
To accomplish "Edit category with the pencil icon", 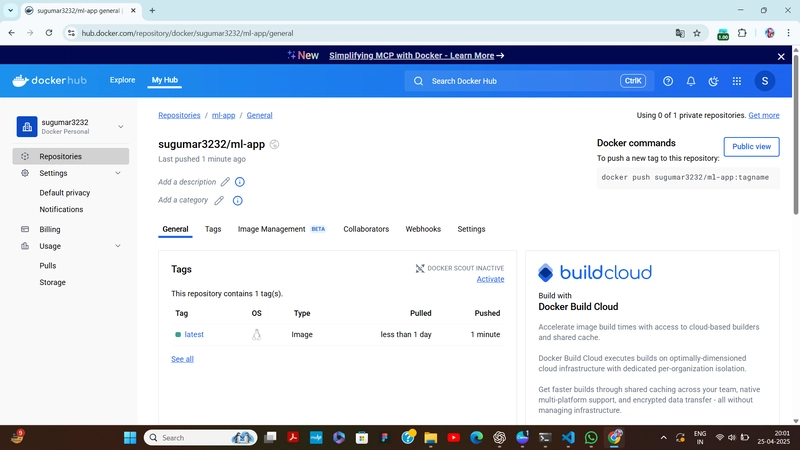I will pyautogui.click(x=219, y=201).
